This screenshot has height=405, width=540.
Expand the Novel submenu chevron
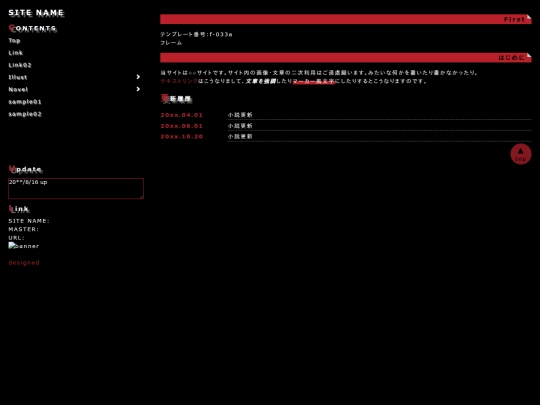(x=138, y=89)
